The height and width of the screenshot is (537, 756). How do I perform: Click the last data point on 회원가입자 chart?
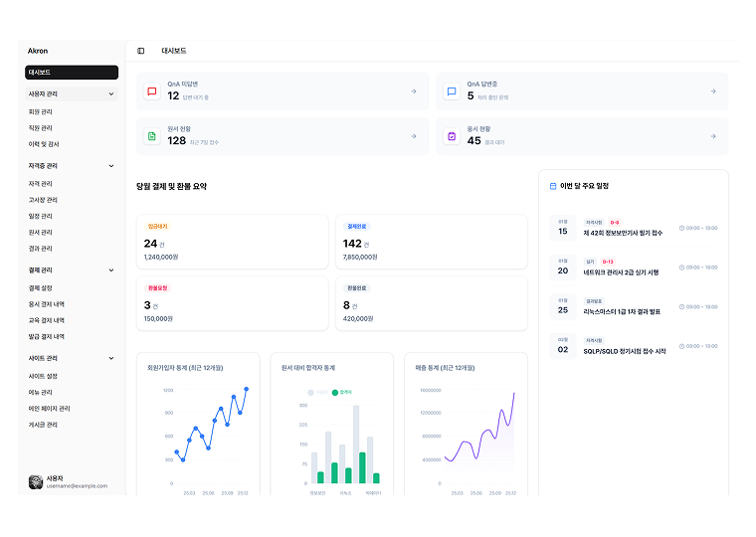246,389
